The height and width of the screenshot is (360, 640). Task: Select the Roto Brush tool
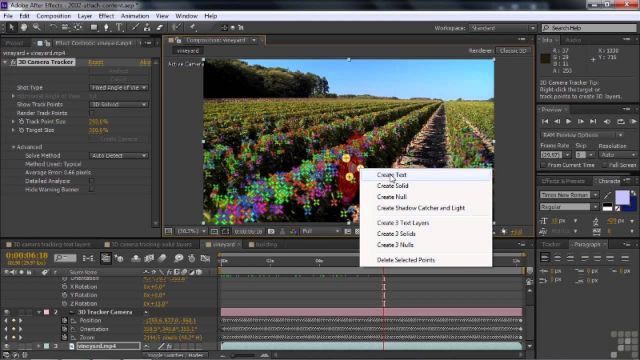coord(176,27)
